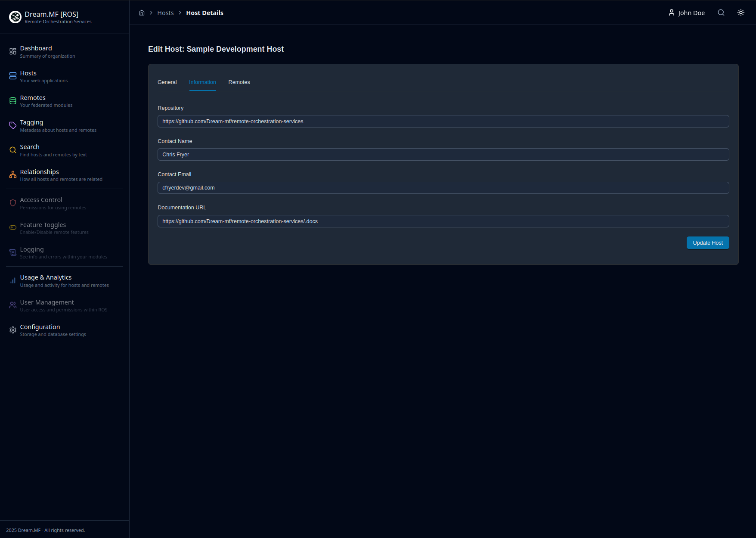Open Dashboard from sidebar menu

65,52
